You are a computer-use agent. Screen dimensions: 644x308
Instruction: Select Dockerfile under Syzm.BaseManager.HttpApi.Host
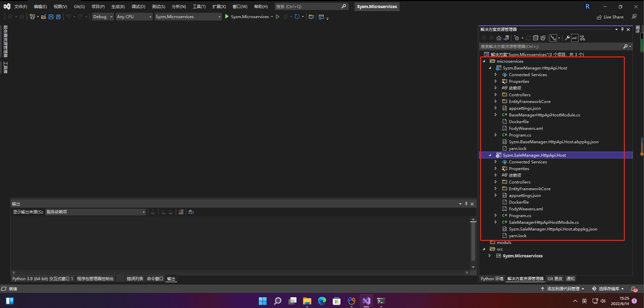(x=519, y=122)
